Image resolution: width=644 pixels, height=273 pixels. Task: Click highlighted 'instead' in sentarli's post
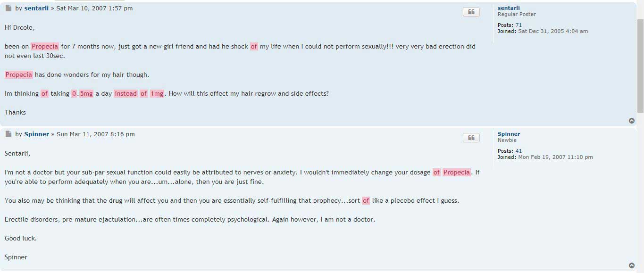point(125,93)
